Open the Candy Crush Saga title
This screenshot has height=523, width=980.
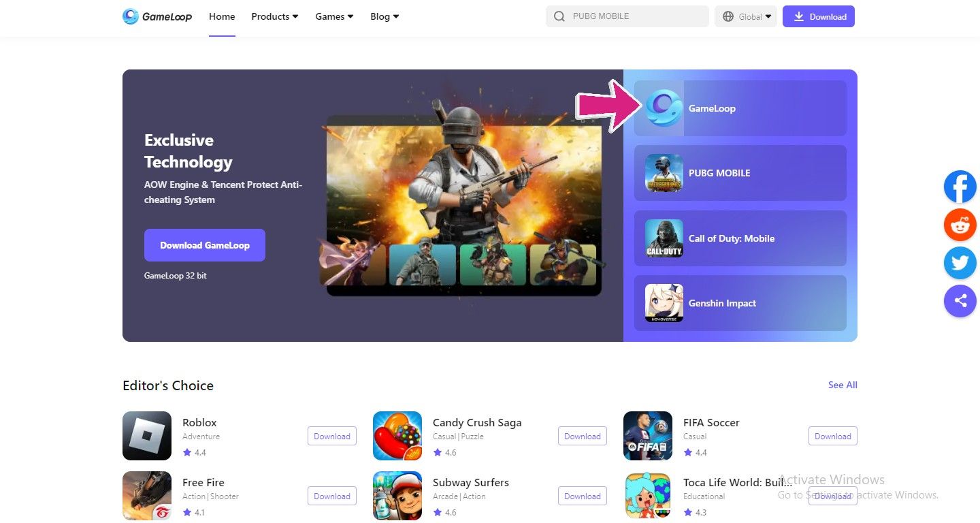(477, 422)
